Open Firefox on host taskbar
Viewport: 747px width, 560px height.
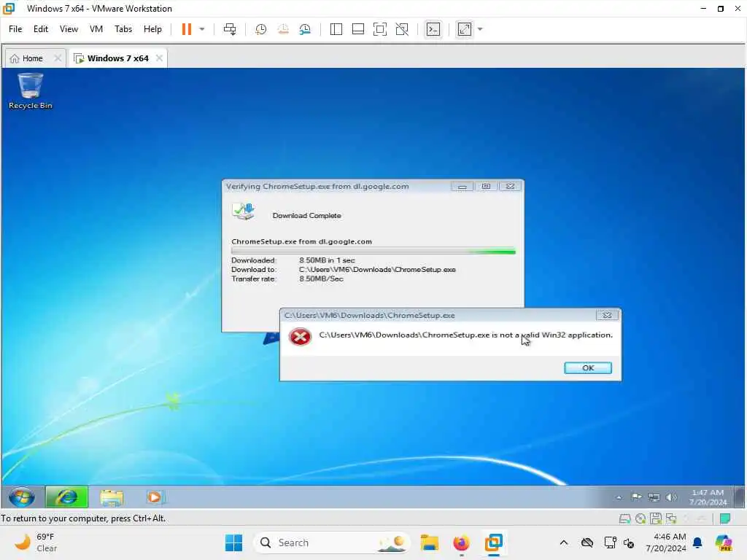[461, 542]
